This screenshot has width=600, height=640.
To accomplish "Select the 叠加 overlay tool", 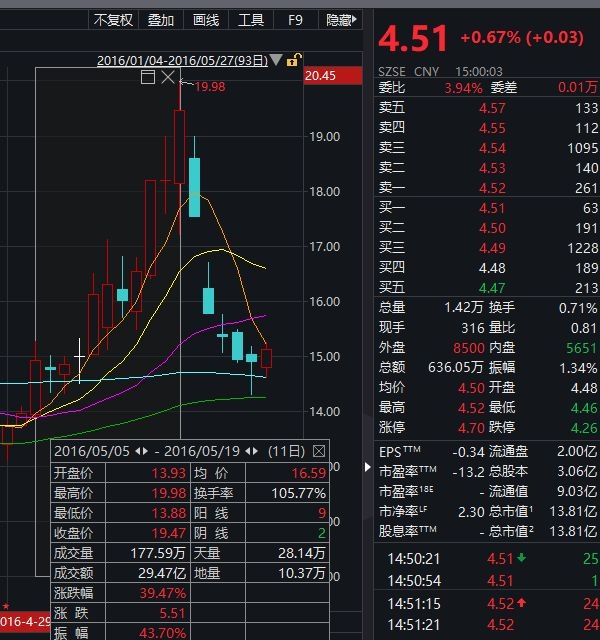I will point(161,20).
